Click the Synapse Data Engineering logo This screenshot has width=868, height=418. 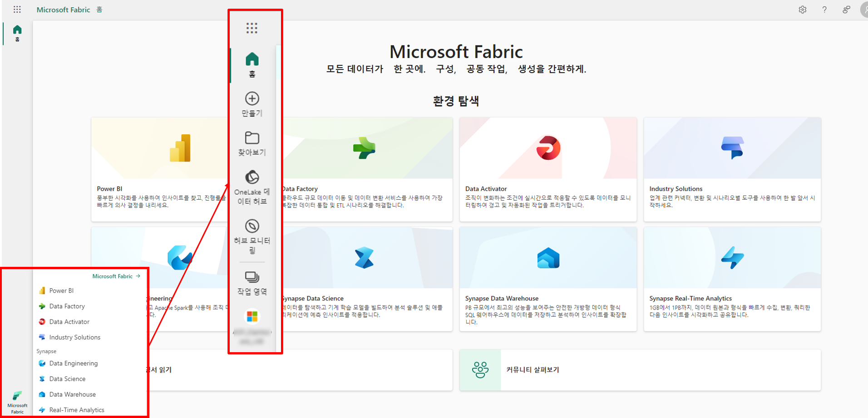point(180,258)
